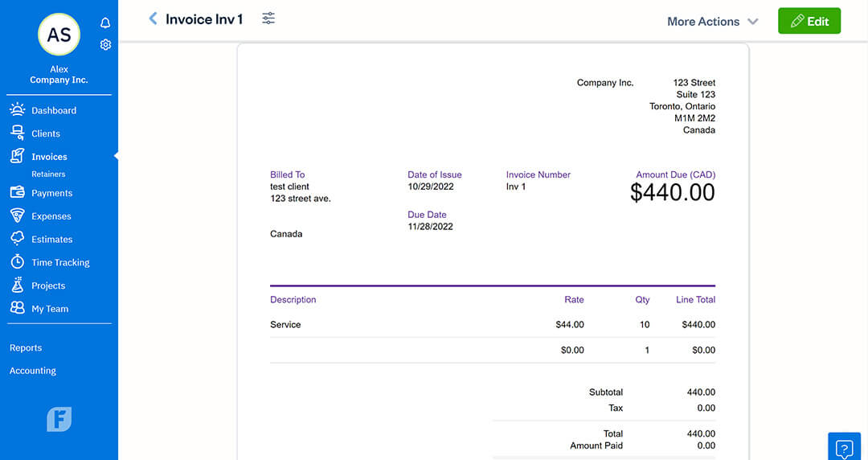
Task: Click the 123 street ave. client address
Action: (x=301, y=199)
